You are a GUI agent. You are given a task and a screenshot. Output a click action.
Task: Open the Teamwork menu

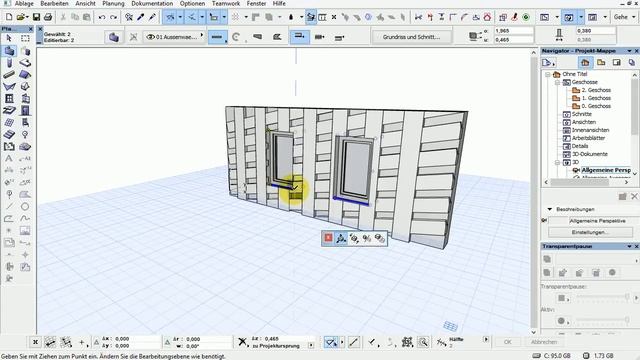click(x=226, y=3)
